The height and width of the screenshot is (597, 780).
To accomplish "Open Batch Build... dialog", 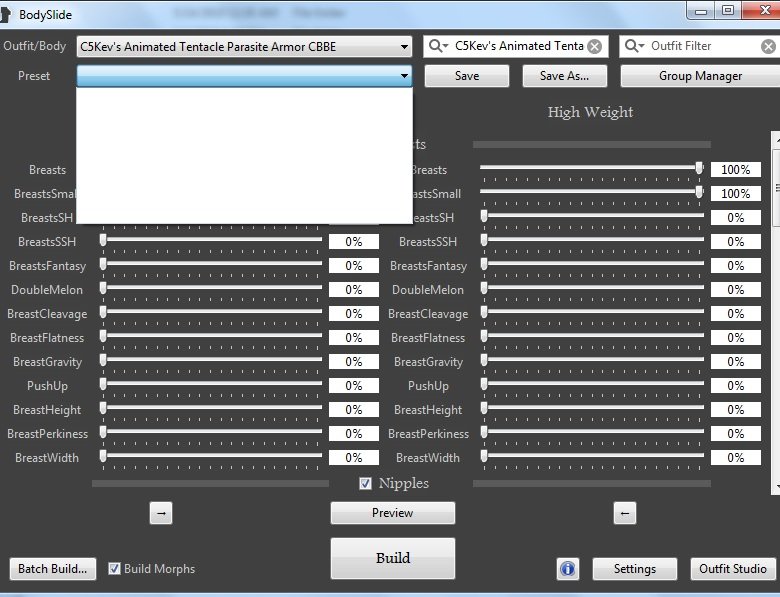I will [x=53, y=569].
